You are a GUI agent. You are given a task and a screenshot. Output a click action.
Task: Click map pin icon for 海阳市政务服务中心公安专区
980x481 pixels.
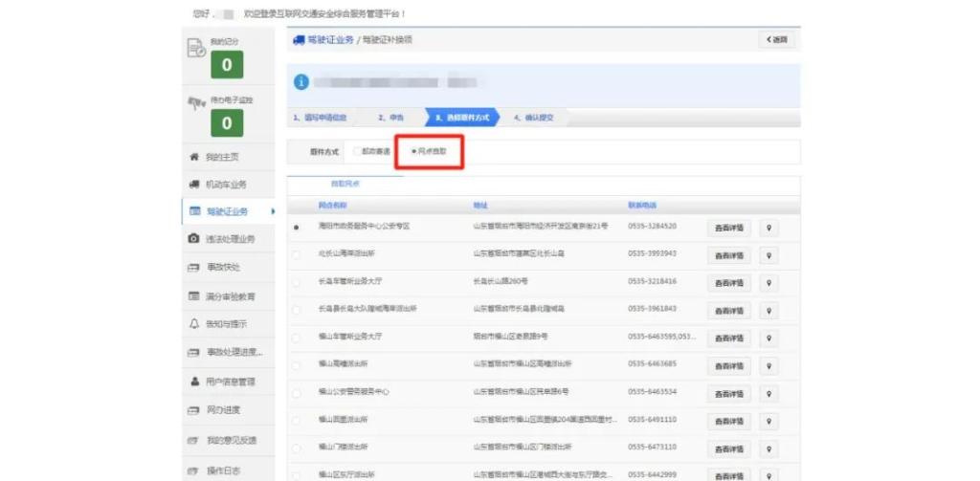[x=768, y=228]
